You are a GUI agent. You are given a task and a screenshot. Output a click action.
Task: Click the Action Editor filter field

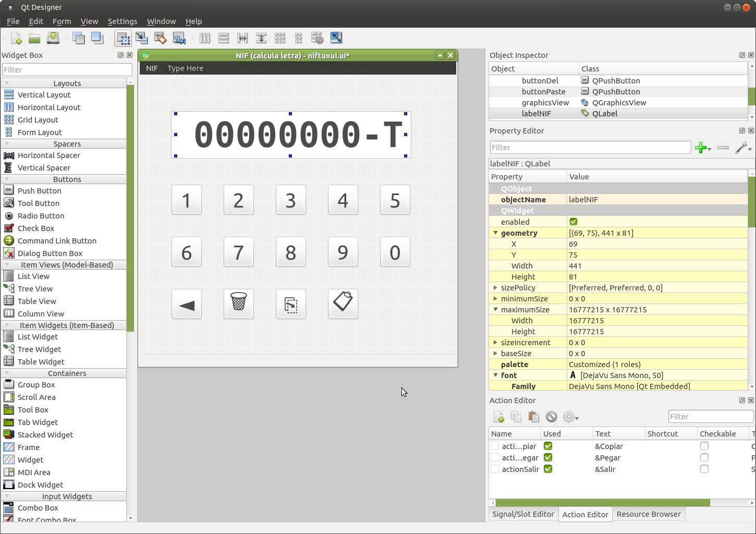(711, 417)
